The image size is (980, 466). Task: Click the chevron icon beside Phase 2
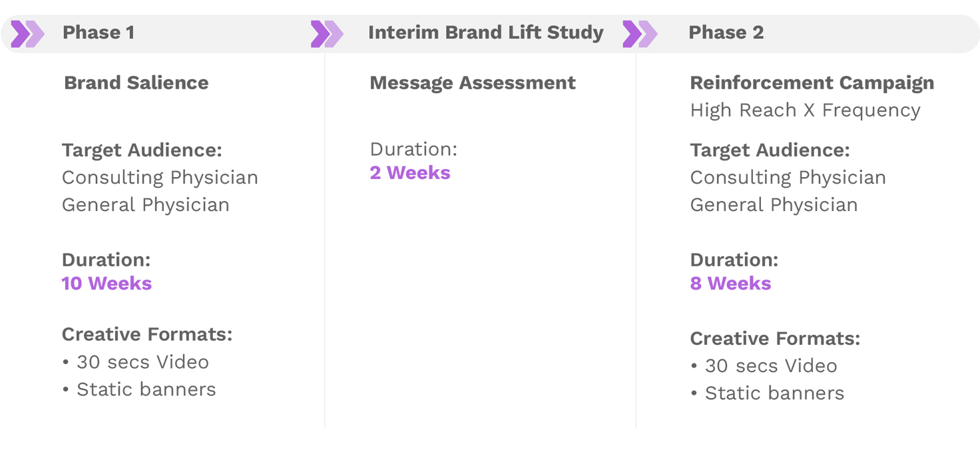pyautogui.click(x=640, y=34)
